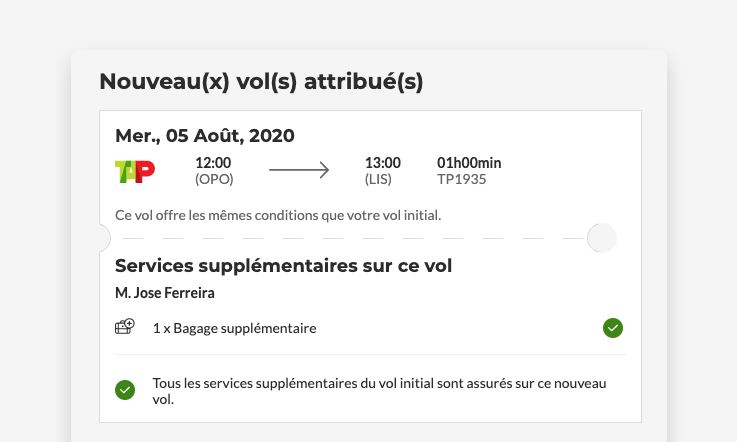Image resolution: width=737 pixels, height=442 pixels.
Task: Click the date Mer., 05 Août, 2020
Action: [x=205, y=136]
